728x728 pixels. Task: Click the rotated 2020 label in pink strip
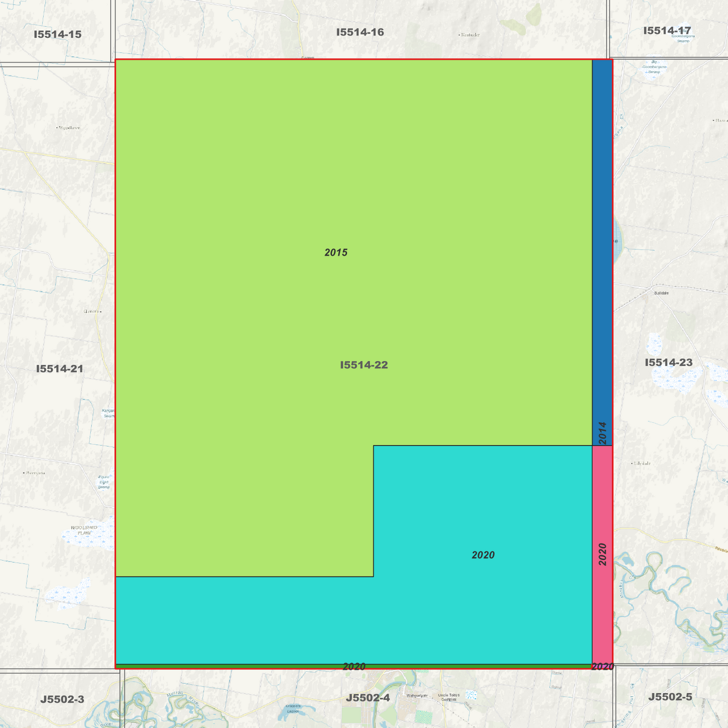[x=603, y=554]
